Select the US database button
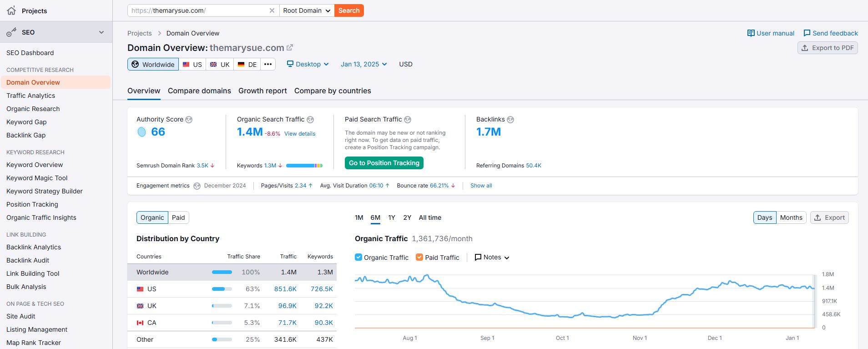The width and height of the screenshot is (868, 349). point(192,64)
